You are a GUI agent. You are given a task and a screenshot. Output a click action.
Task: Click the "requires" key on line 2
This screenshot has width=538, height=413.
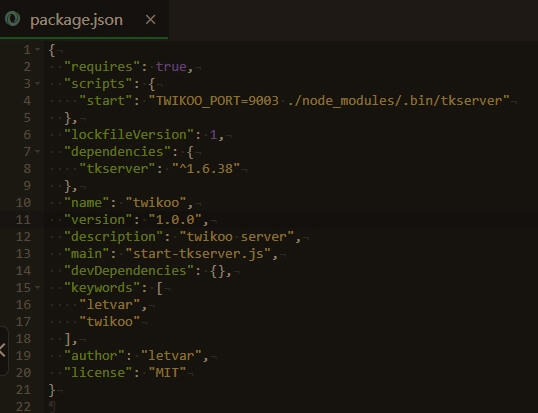pos(102,67)
